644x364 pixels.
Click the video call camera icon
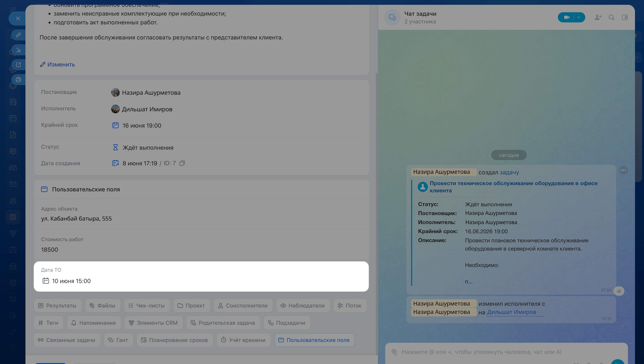(567, 17)
